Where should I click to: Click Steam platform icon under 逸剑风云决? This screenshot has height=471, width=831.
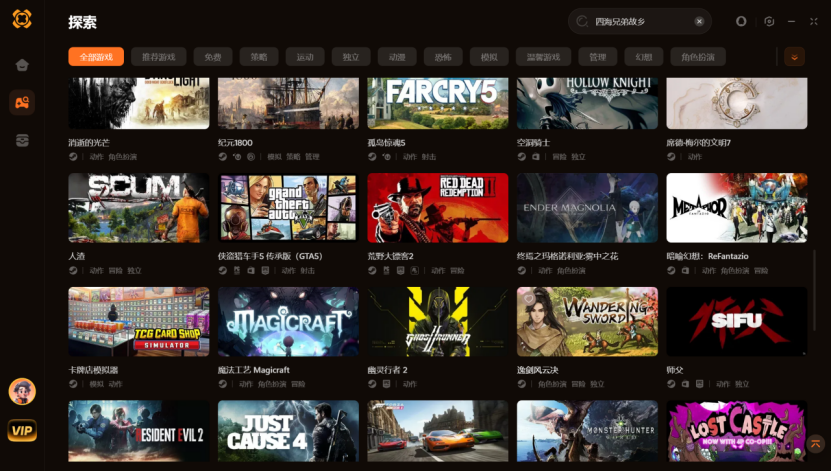(521, 384)
